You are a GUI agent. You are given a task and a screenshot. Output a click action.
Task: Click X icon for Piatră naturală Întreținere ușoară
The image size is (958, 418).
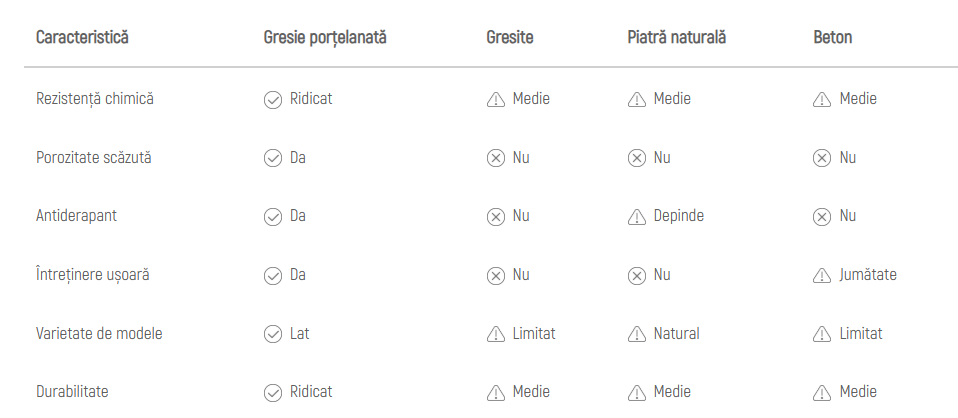click(x=636, y=275)
